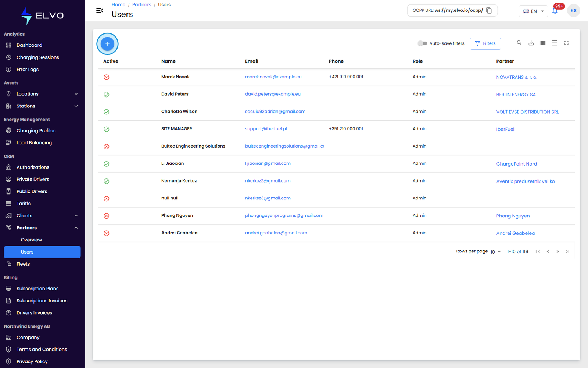Screen dimensions: 588x368
Task: Copy the OCPP URL to clipboard
Action: coord(489,10)
